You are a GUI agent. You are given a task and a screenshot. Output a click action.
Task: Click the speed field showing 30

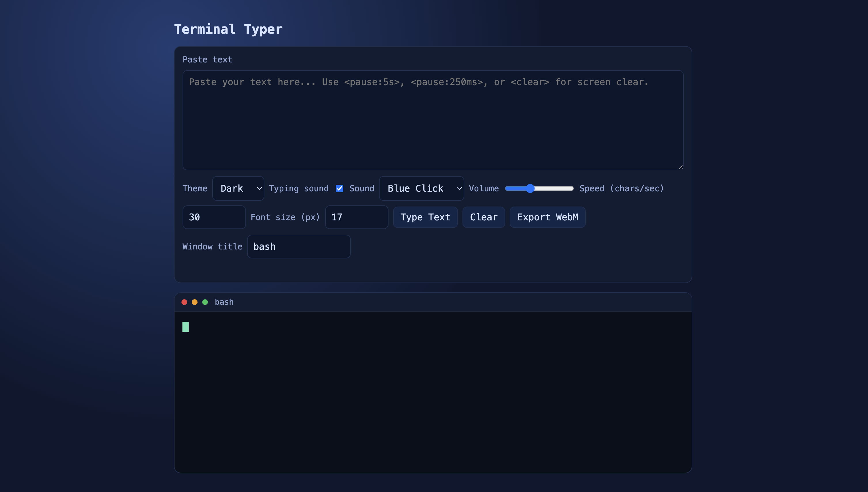coord(214,217)
